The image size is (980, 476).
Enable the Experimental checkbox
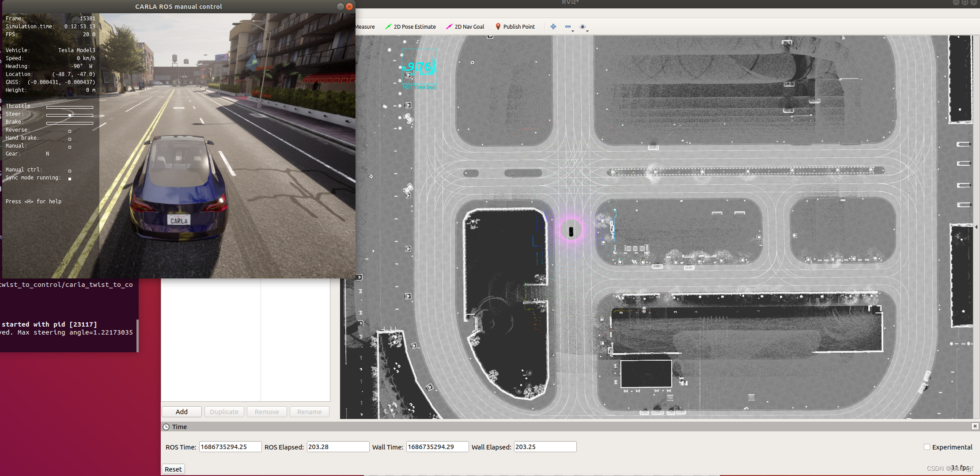click(927, 447)
